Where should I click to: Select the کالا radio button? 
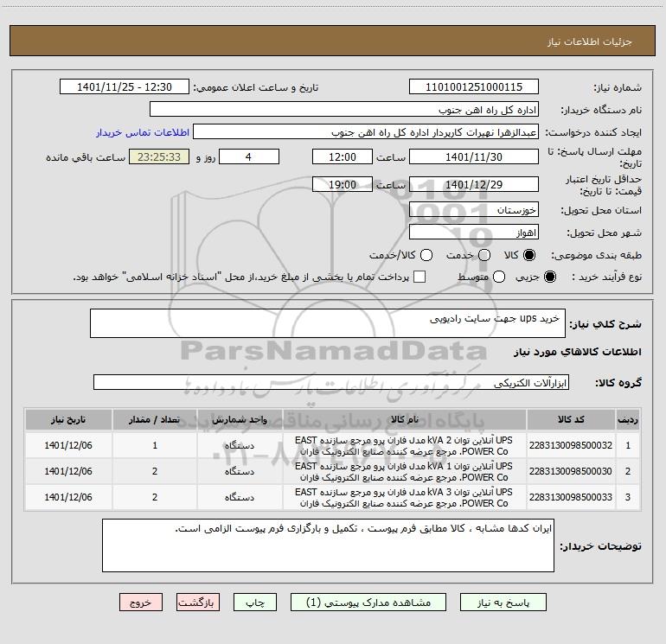[x=529, y=255]
